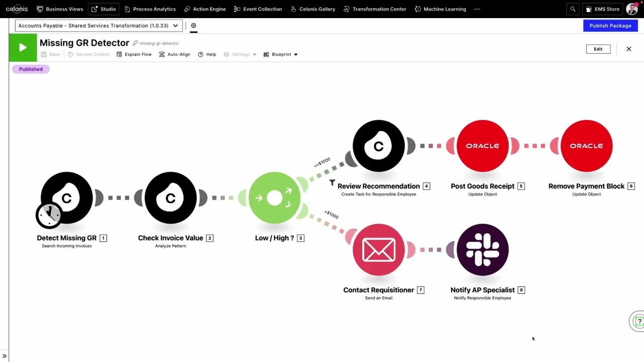Run the flow with the green play button
The image size is (644, 362).
23,48
